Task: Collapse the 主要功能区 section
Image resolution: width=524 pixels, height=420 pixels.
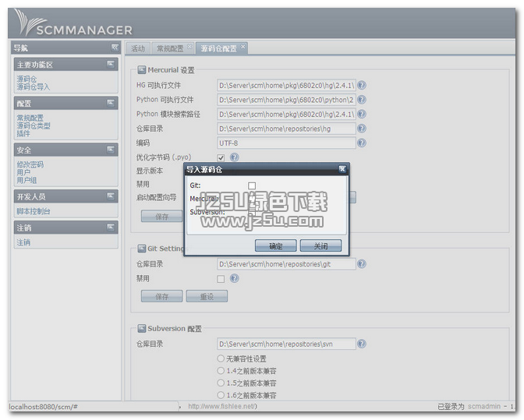Action: pyautogui.click(x=111, y=64)
